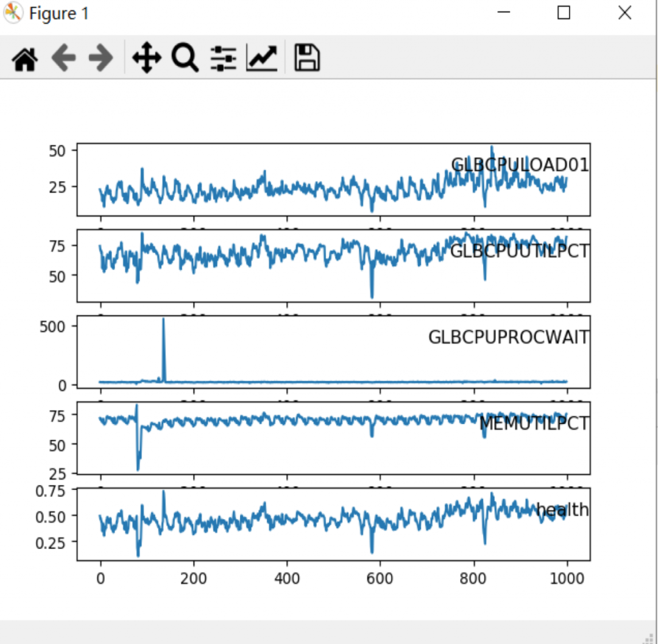This screenshot has width=658, height=644.
Task: Open the Configure subplots sliders icon
Action: tap(224, 58)
